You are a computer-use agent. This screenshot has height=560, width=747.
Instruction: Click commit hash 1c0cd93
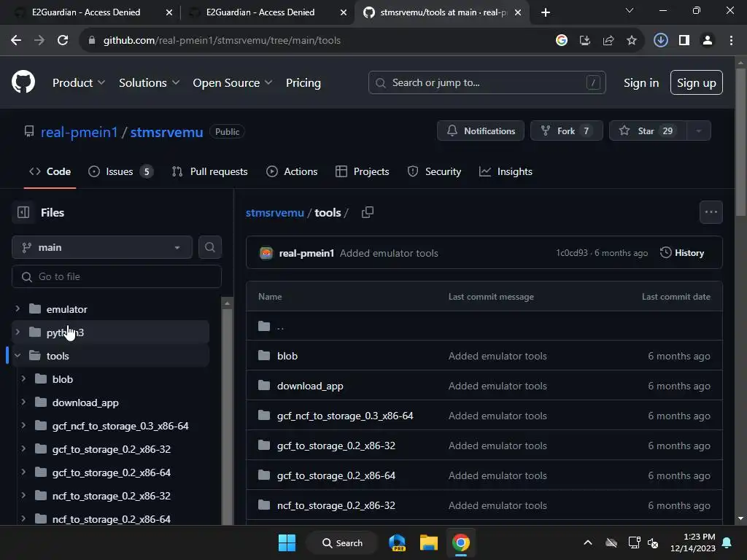(572, 253)
